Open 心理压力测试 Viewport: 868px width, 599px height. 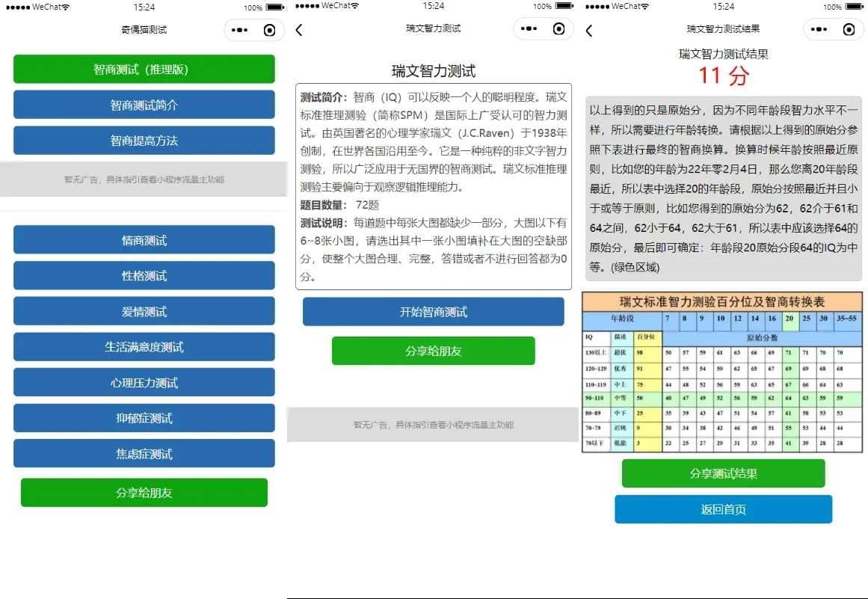coord(144,382)
